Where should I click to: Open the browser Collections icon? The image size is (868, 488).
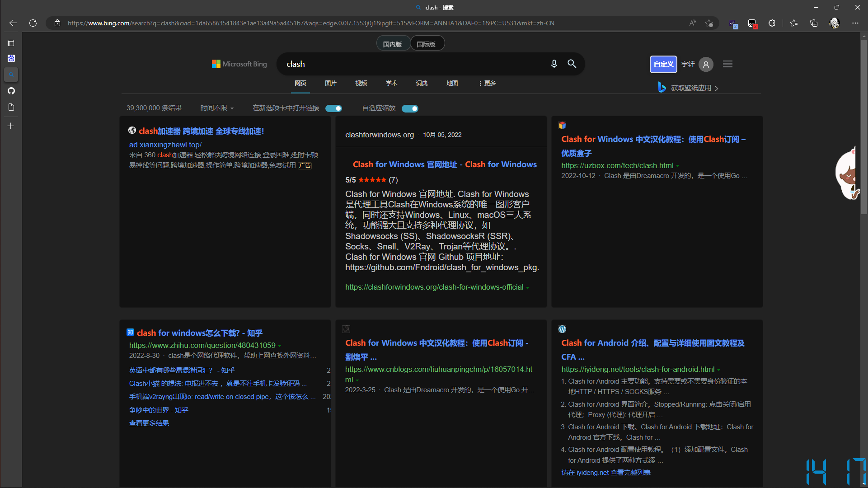[x=814, y=23]
